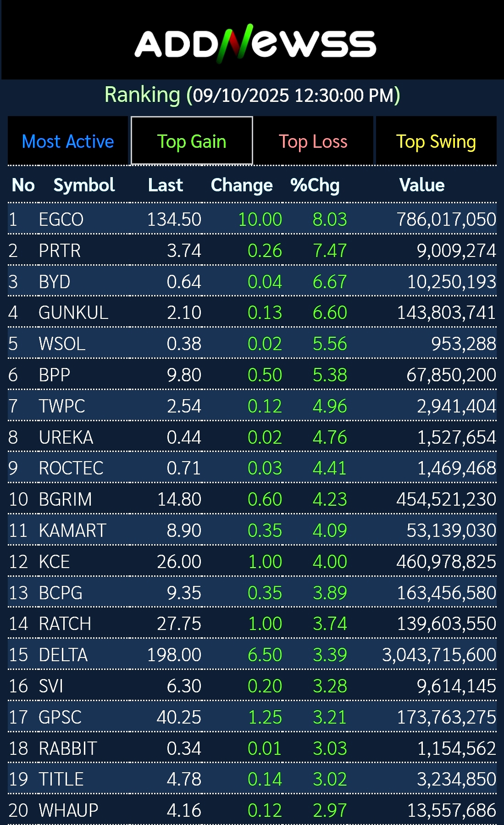The height and width of the screenshot is (825, 504).
Task: Click the ADDNewss logo
Action: point(255,44)
